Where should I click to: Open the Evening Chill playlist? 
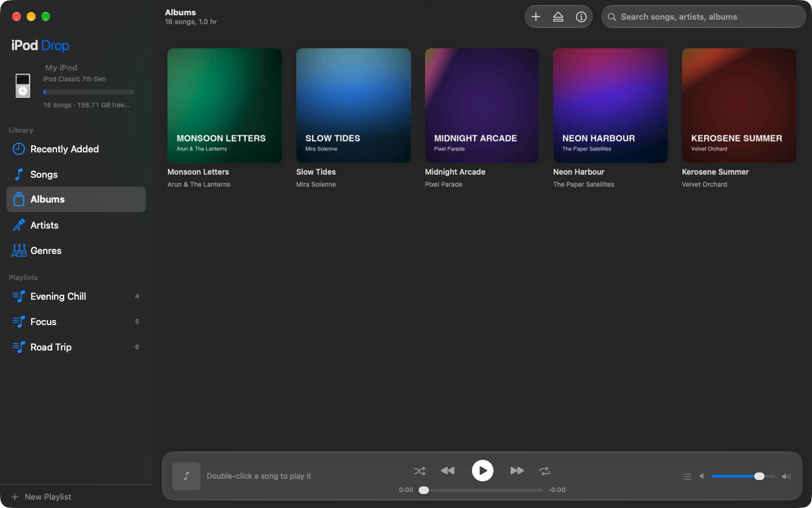click(76, 297)
